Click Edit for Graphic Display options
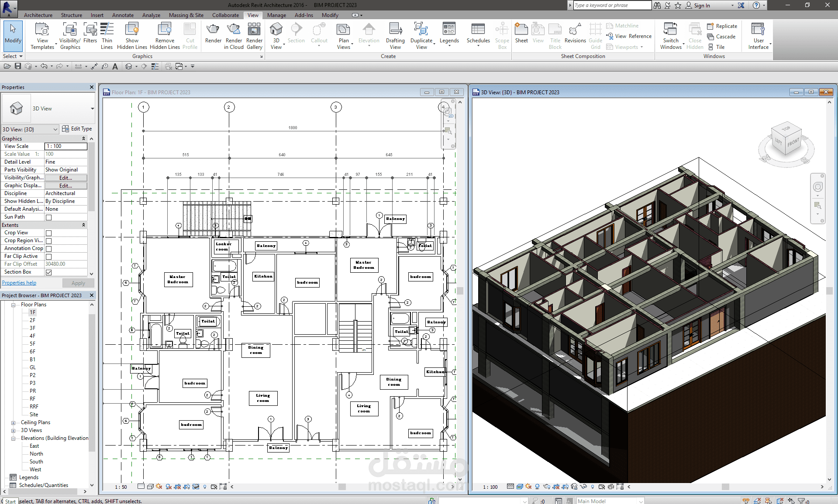The height and width of the screenshot is (504, 838). 66,186
